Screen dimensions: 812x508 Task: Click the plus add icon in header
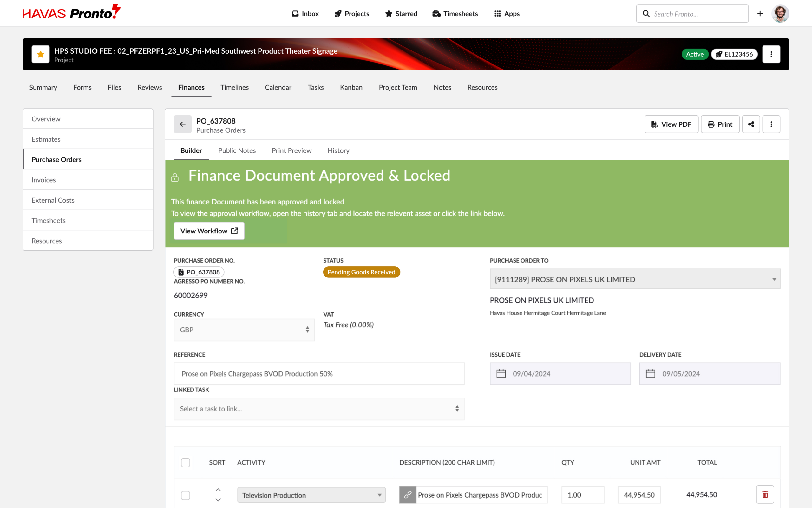coord(760,13)
